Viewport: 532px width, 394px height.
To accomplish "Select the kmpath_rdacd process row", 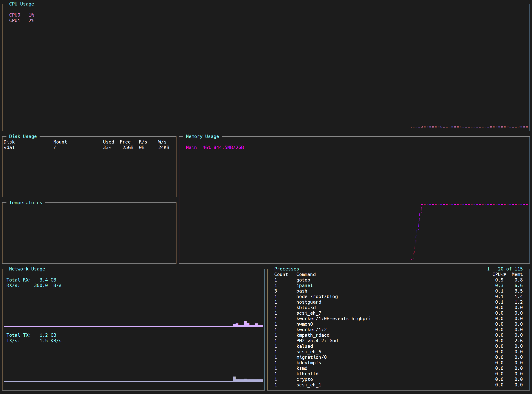I will 398,335.
